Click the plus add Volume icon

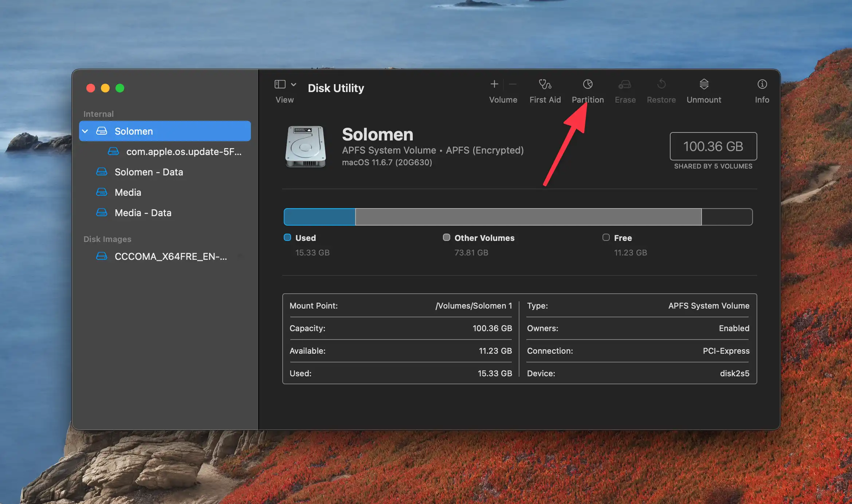[x=494, y=84]
